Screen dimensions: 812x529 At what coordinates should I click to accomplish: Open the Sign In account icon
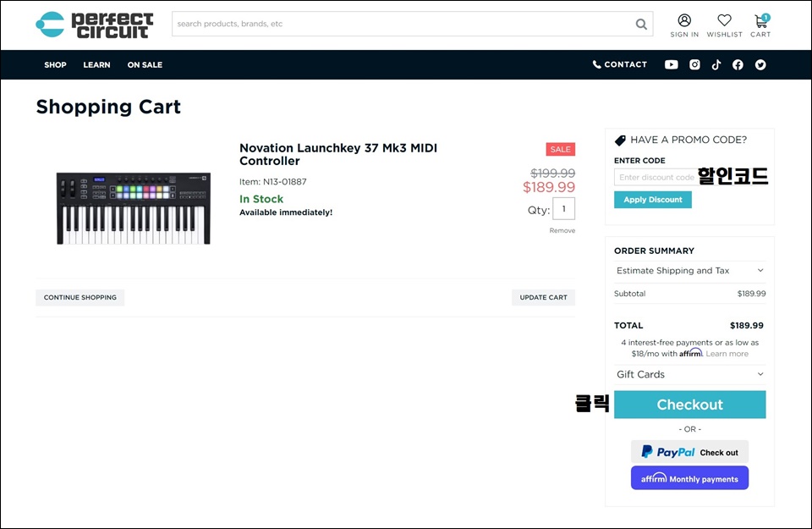(x=684, y=20)
